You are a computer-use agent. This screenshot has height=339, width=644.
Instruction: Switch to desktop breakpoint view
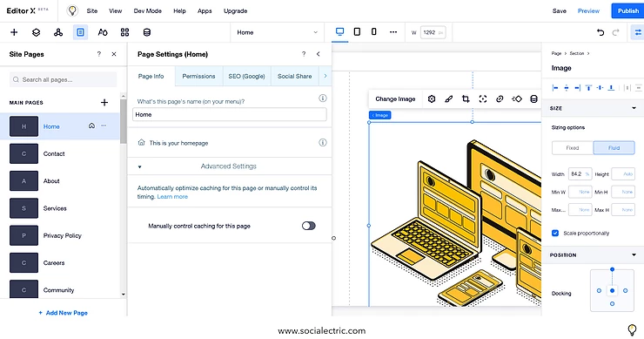point(339,31)
